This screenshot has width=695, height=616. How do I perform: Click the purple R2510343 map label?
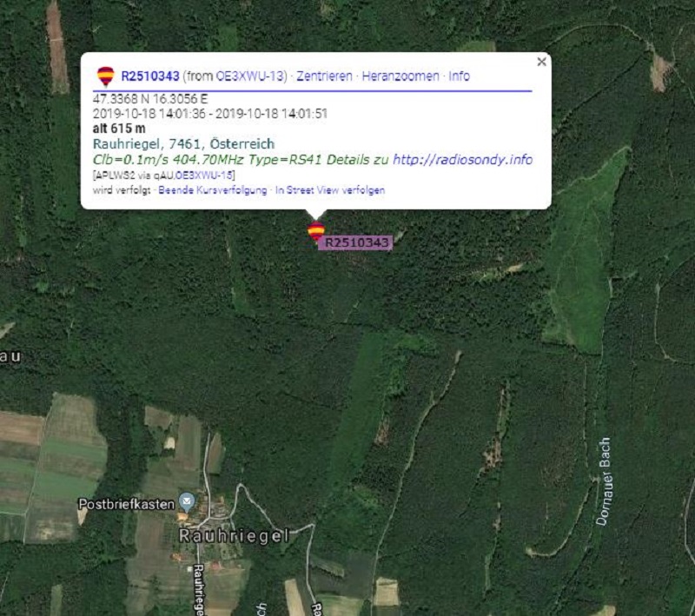pos(355,243)
